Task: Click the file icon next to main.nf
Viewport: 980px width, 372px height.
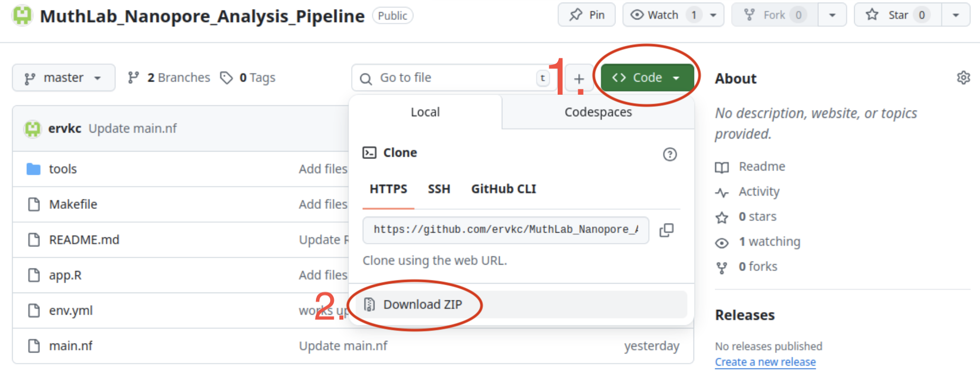Action: coord(34,346)
